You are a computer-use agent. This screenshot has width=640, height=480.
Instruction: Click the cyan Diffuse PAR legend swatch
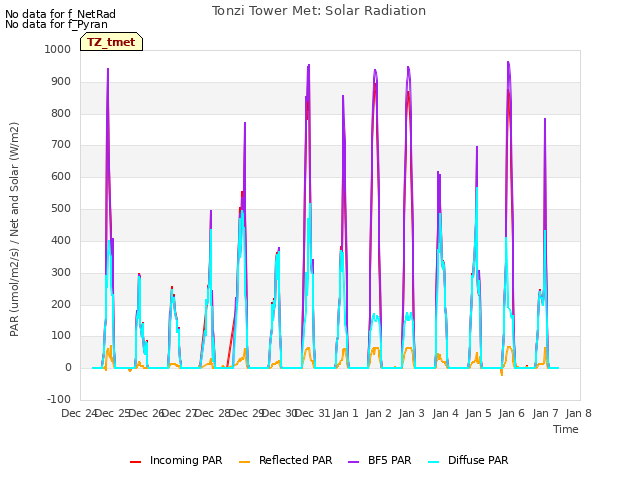tap(434, 462)
